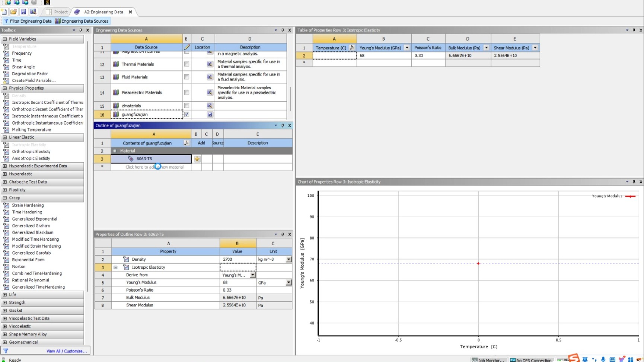Click the soft keyboard icon in the input bar
This screenshot has width=644, height=362.
coord(612,359)
